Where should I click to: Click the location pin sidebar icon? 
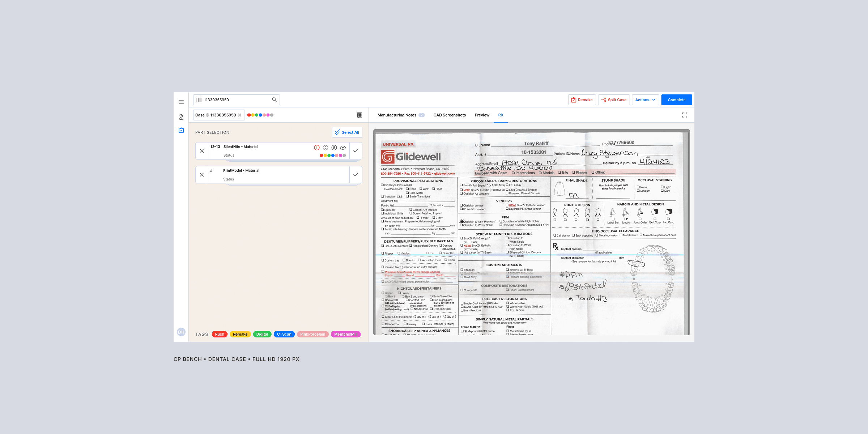(181, 117)
